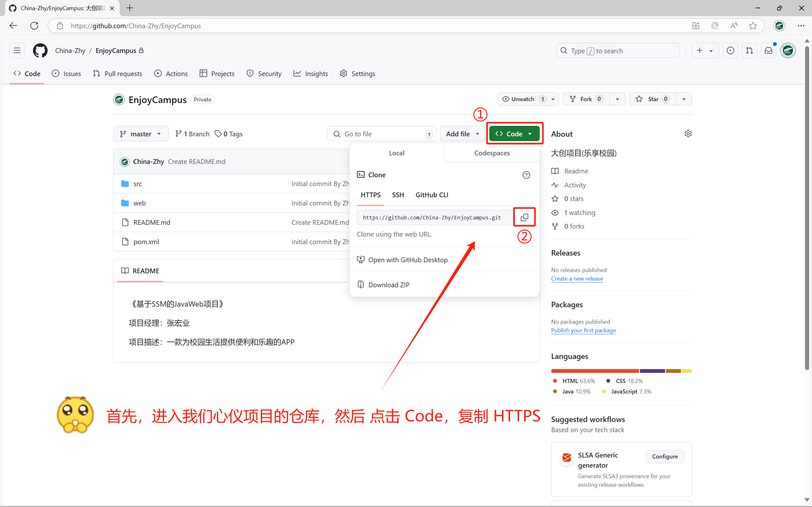Open the browser split screen icon
Viewport: 812px width, 507px height.
(x=696, y=26)
